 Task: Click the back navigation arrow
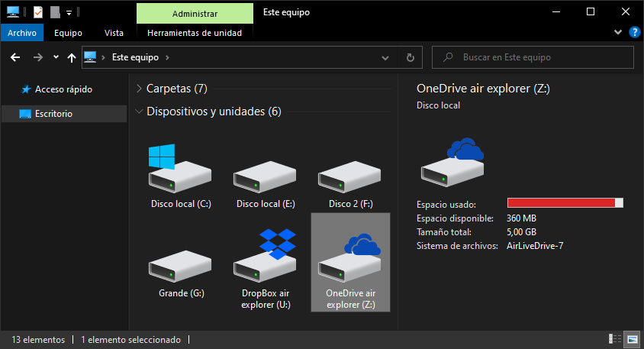(14, 57)
